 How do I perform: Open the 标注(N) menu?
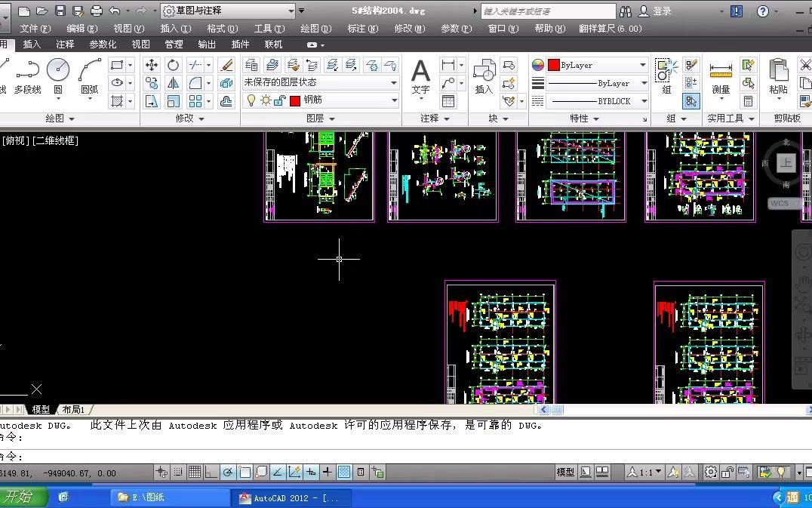(x=362, y=29)
